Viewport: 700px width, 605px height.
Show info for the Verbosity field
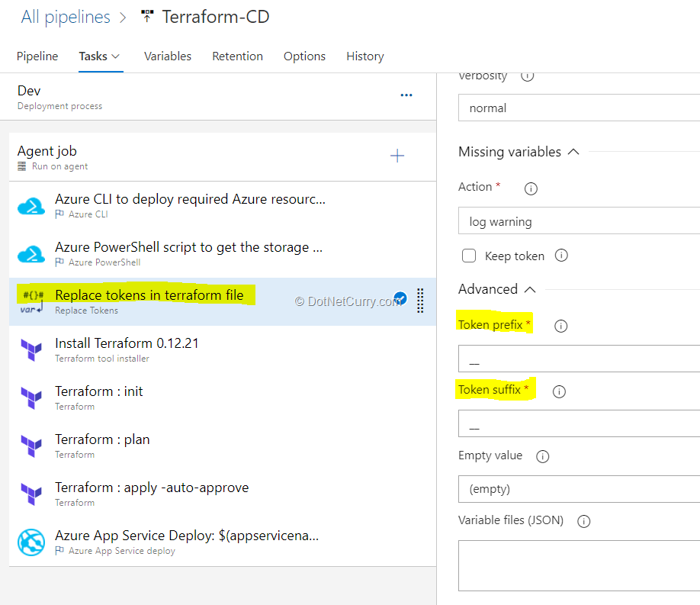coord(527,76)
